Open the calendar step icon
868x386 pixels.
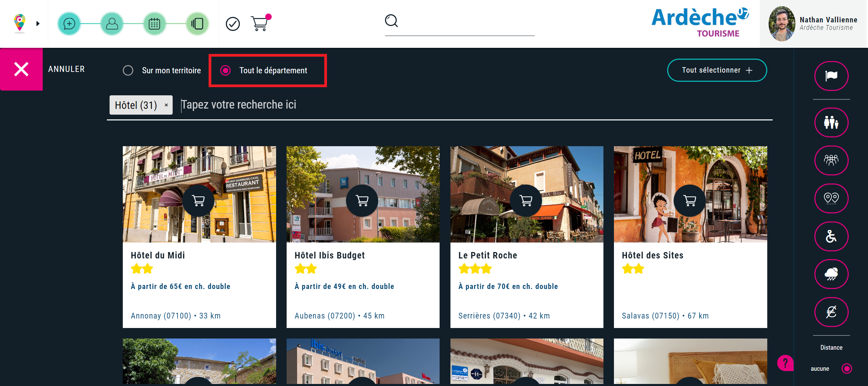(x=155, y=23)
